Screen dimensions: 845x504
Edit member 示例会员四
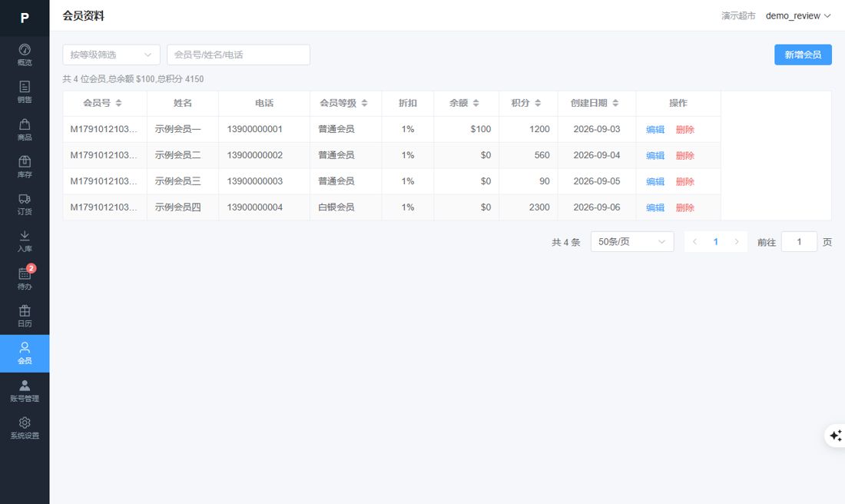point(655,207)
